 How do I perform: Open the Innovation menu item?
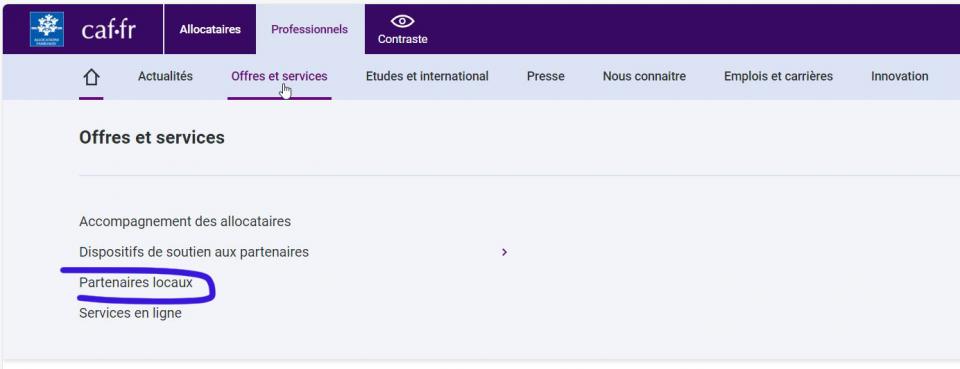pos(899,76)
